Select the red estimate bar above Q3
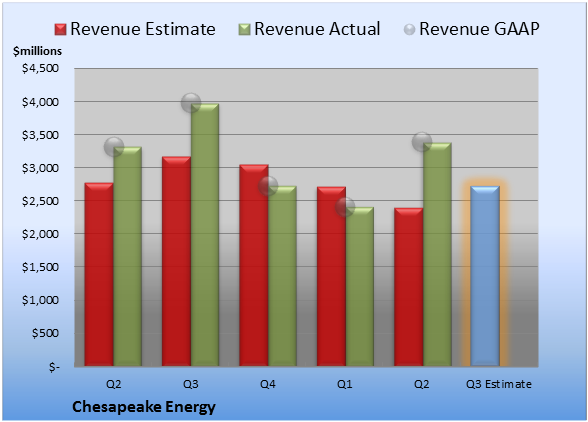 176,261
